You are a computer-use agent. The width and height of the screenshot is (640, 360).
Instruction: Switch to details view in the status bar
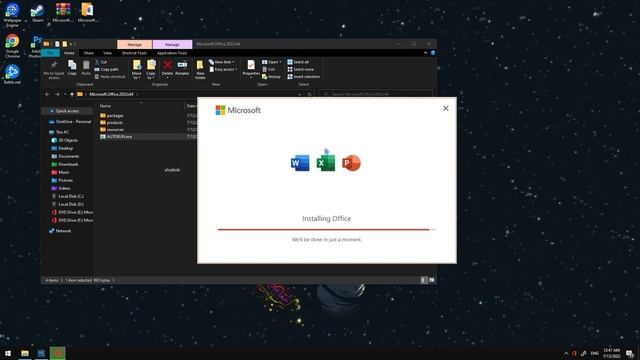pyautogui.click(x=423, y=280)
